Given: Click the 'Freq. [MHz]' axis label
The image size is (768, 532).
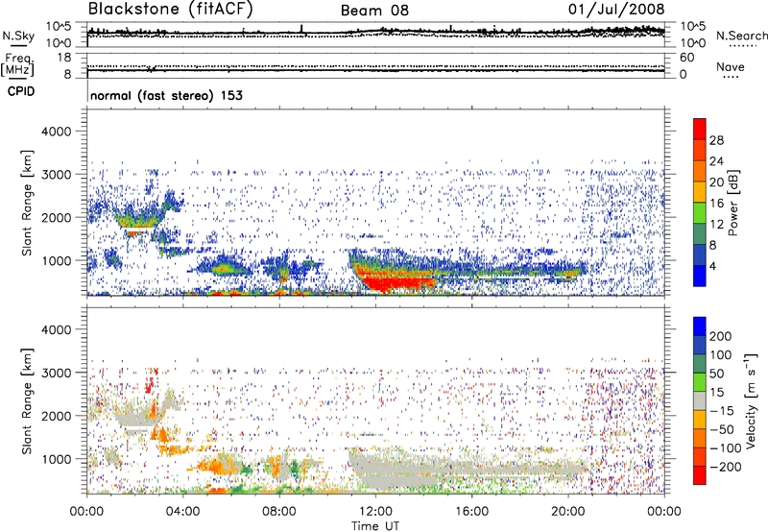Looking at the screenshot, I should pos(18,64).
